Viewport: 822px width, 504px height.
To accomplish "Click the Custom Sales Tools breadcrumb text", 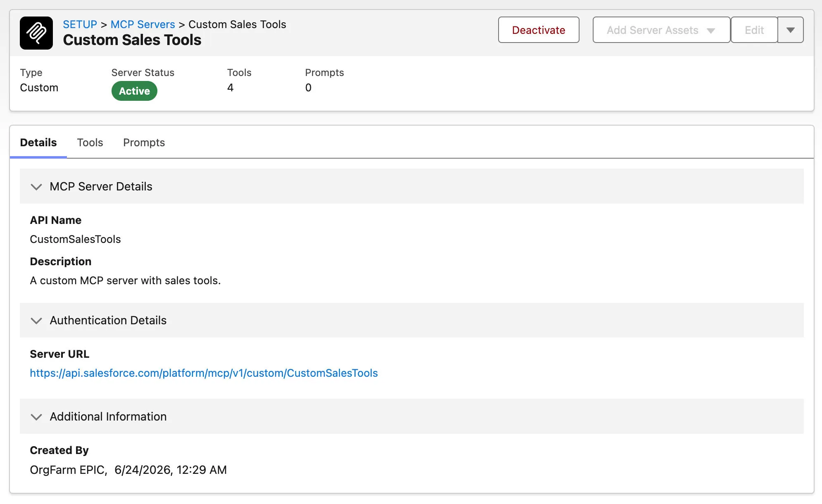I will point(237,24).
